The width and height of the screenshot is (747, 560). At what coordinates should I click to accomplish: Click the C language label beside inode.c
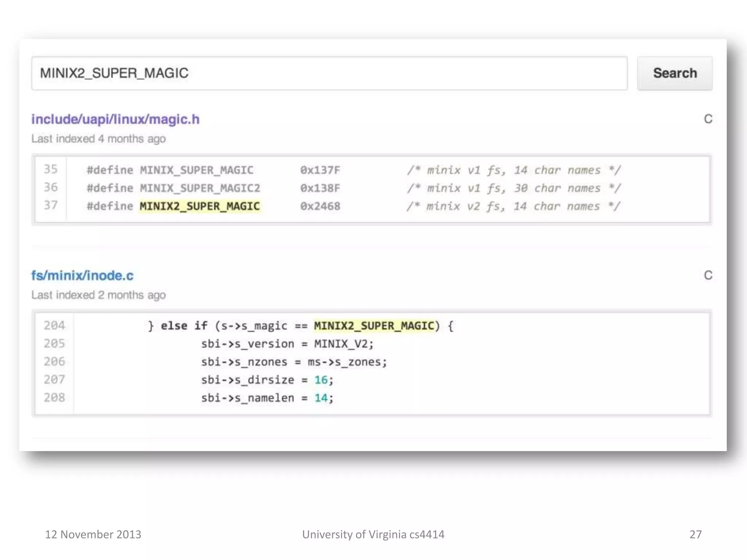[x=708, y=275]
